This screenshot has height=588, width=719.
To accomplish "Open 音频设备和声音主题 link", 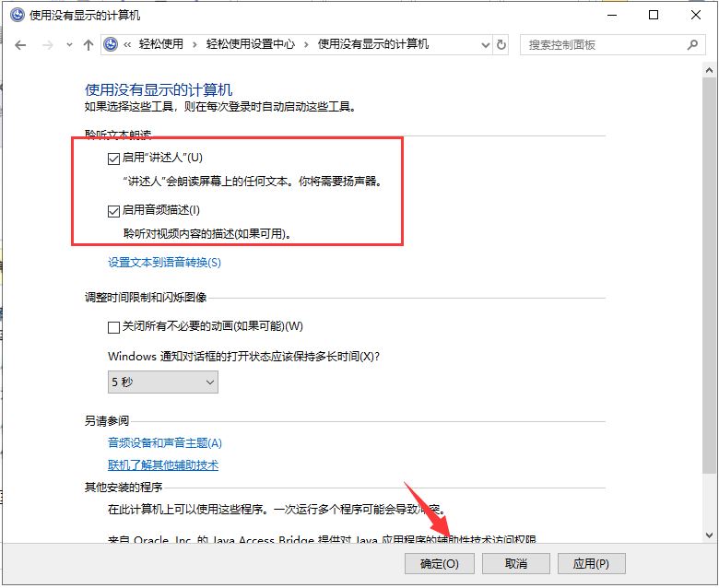I will [165, 443].
